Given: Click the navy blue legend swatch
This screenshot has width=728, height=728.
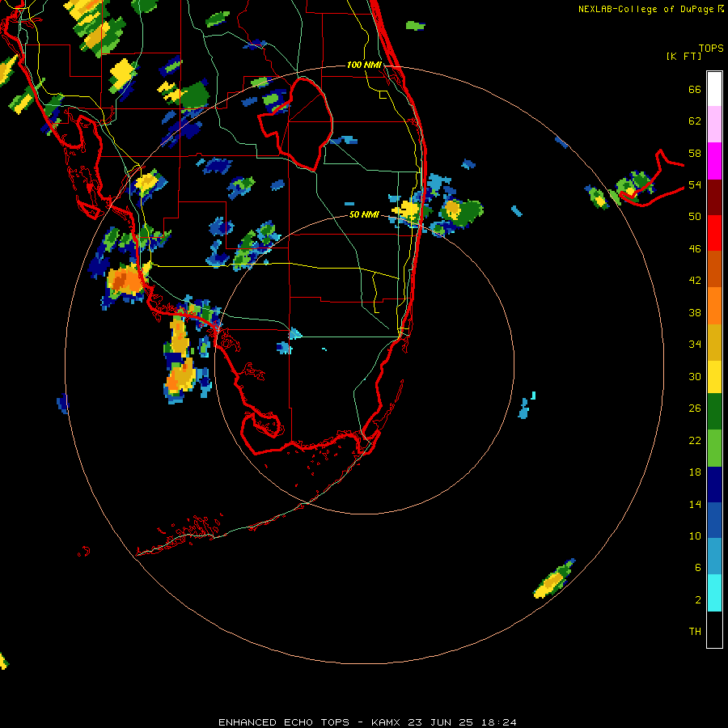Looking at the screenshot, I should (x=714, y=485).
